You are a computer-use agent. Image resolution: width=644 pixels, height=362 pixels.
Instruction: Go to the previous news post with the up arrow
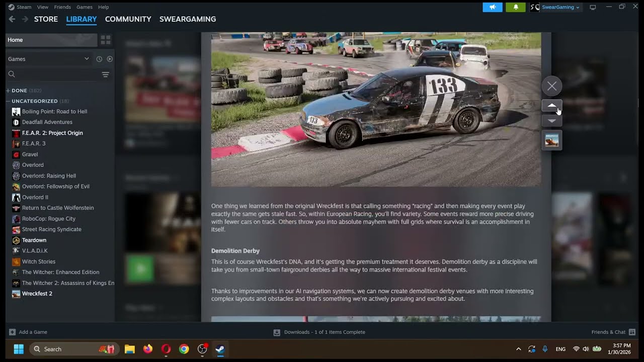pyautogui.click(x=552, y=106)
